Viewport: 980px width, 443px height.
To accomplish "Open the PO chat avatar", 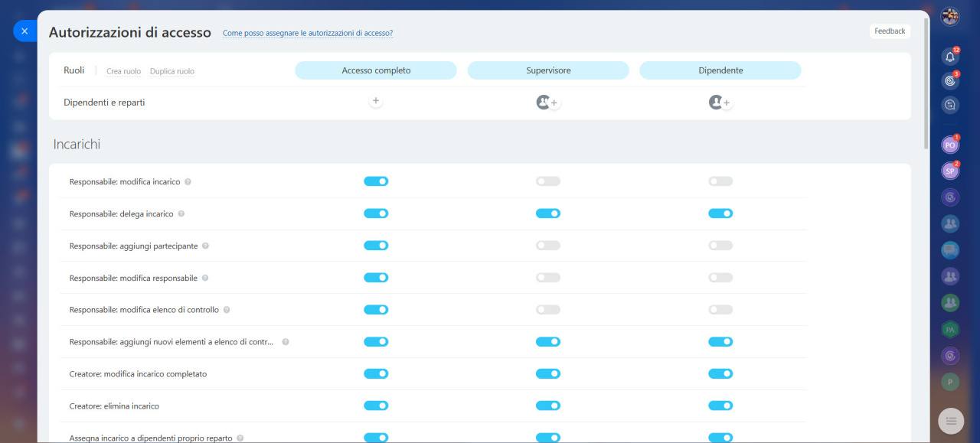I will coord(950,145).
